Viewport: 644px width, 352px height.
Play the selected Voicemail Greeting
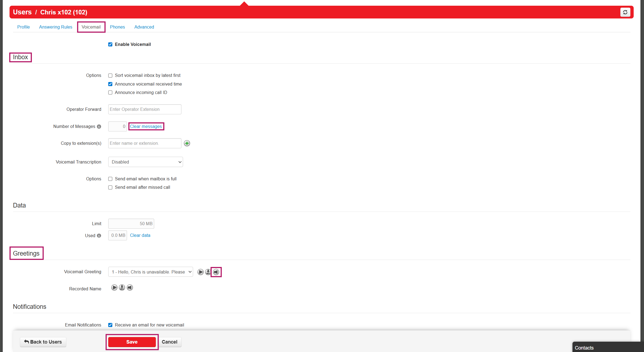click(200, 272)
